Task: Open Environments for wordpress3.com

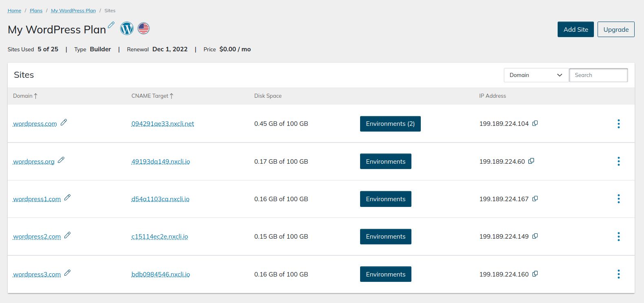Action: pos(386,274)
